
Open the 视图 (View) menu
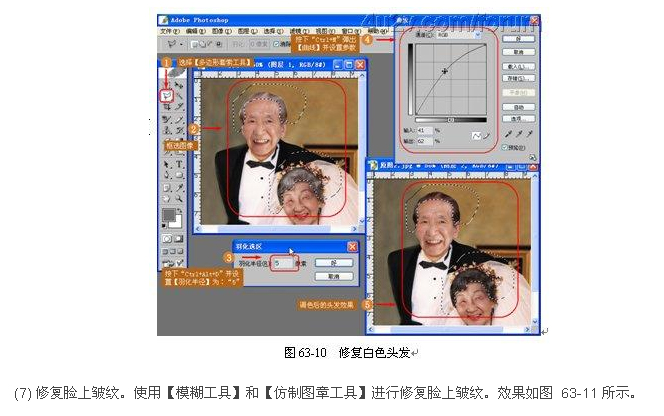click(325, 31)
